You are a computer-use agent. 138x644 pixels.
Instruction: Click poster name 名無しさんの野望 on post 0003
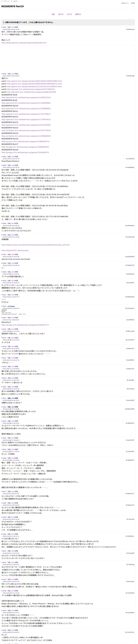[13, 157]
